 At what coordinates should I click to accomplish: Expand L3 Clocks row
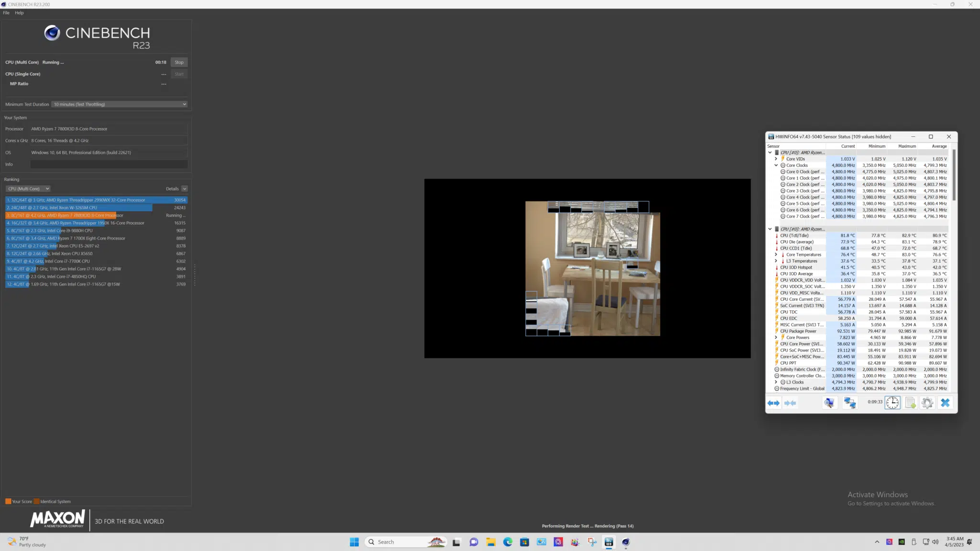776,382
